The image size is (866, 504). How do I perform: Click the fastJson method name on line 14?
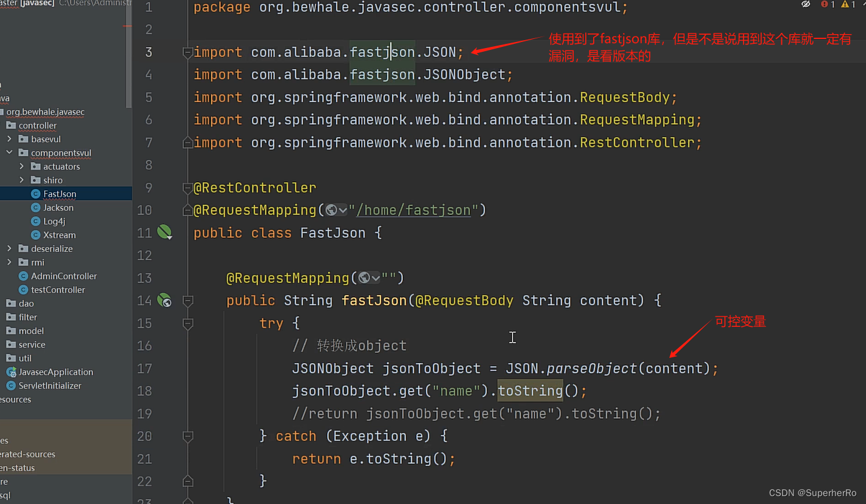pos(374,300)
